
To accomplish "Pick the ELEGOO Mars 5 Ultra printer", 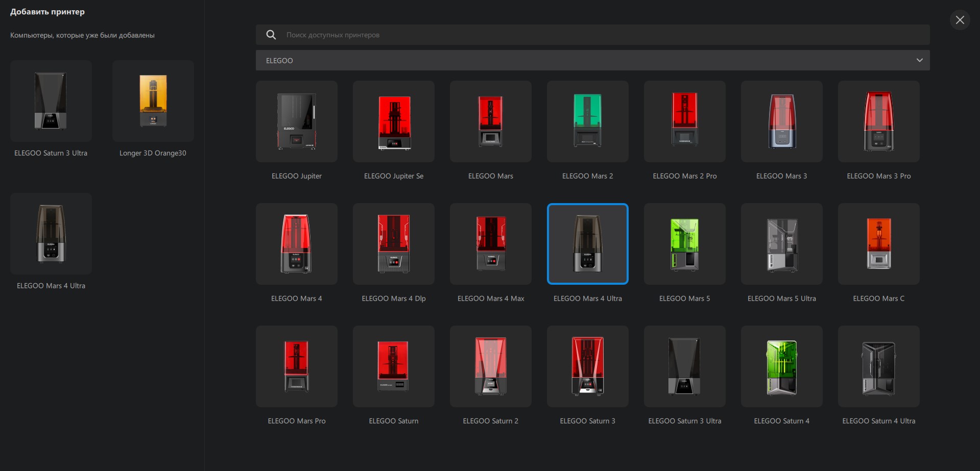I will [781, 244].
